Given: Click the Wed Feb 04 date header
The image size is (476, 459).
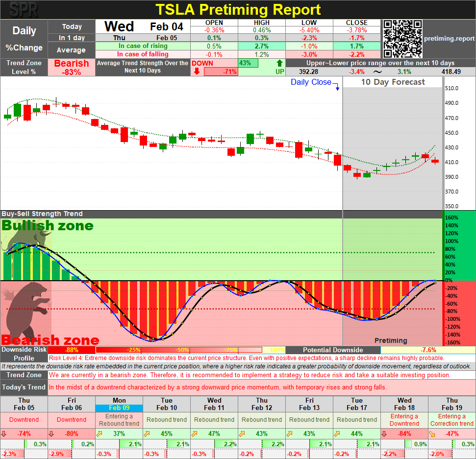Looking at the screenshot, I should tap(143, 26).
